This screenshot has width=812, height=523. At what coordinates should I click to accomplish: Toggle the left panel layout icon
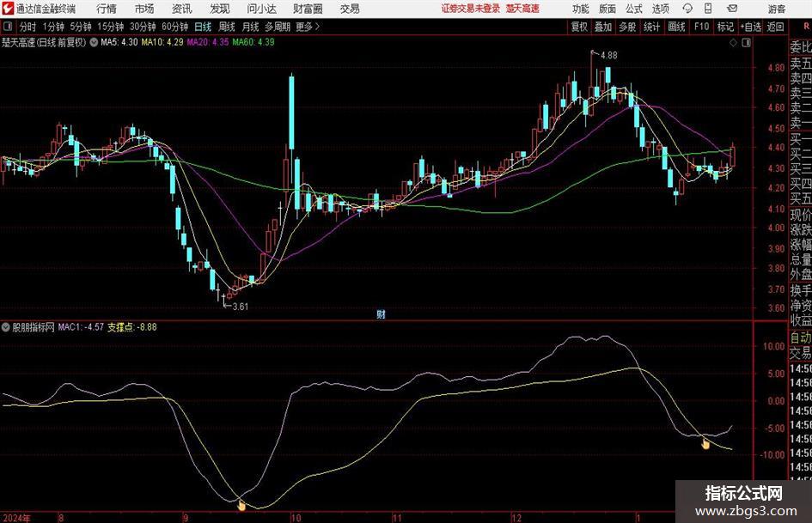[x=8, y=27]
